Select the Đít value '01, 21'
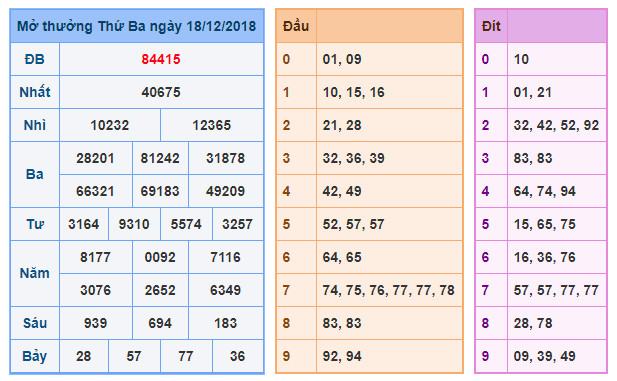The height and width of the screenshot is (381, 617). pos(533,92)
